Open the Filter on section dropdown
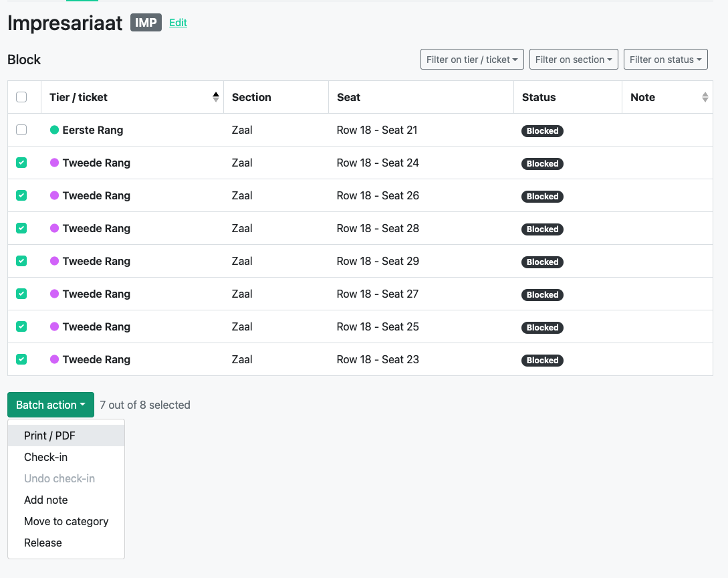 pos(574,60)
